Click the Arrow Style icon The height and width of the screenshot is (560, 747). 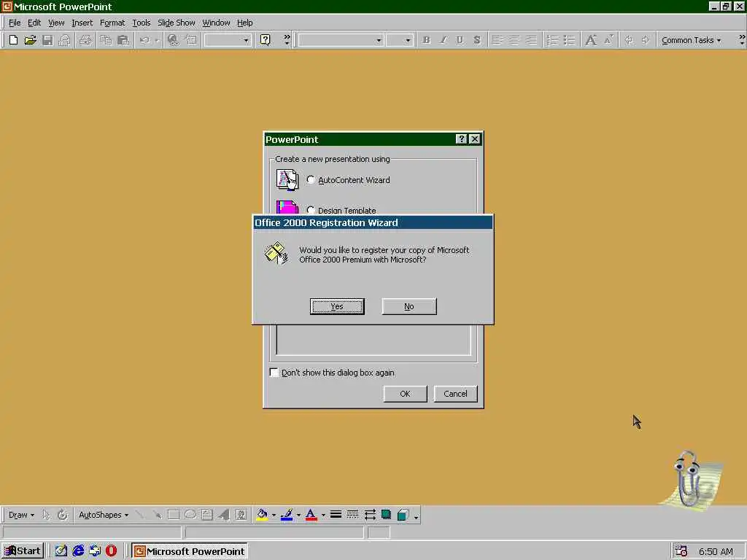point(370,515)
